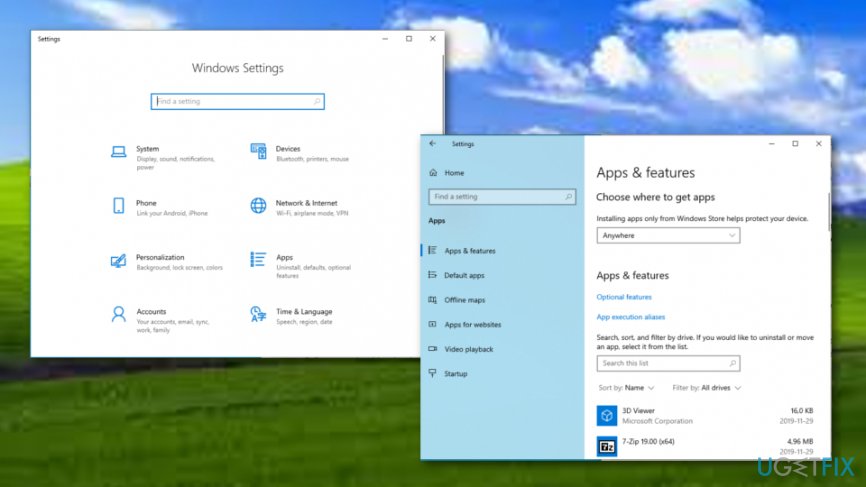Image resolution: width=866 pixels, height=487 pixels.
Task: Open the Sort by Name dropdown
Action: pos(626,388)
